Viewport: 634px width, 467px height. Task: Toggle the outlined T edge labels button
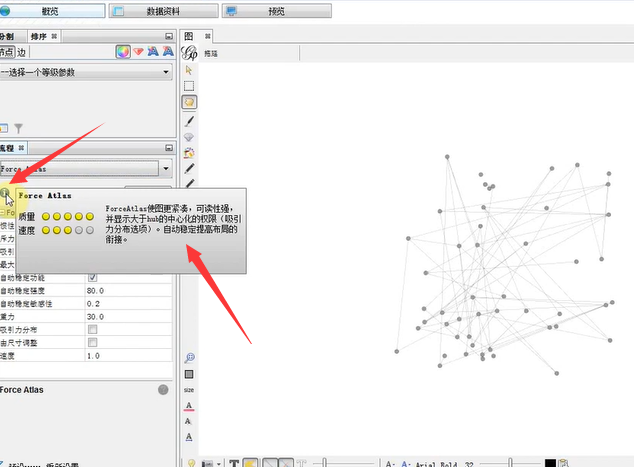301,463
